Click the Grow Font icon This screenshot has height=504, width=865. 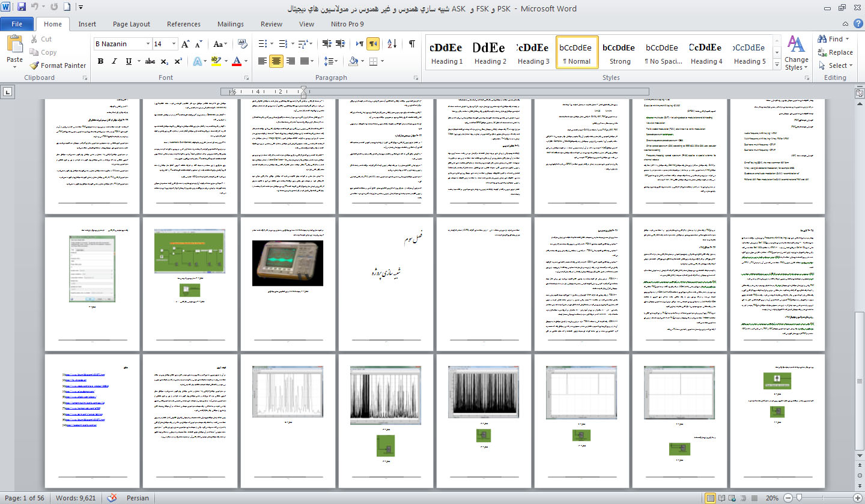(x=186, y=44)
